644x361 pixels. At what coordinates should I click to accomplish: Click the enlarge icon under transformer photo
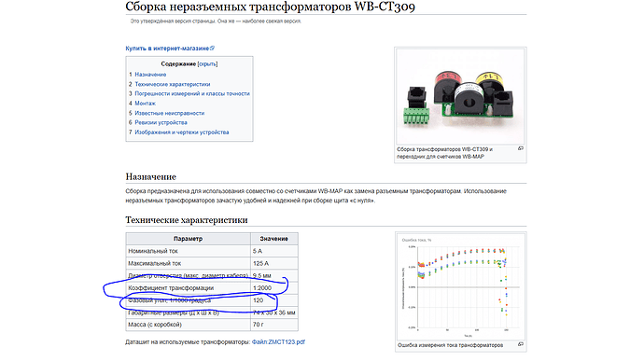click(x=521, y=148)
